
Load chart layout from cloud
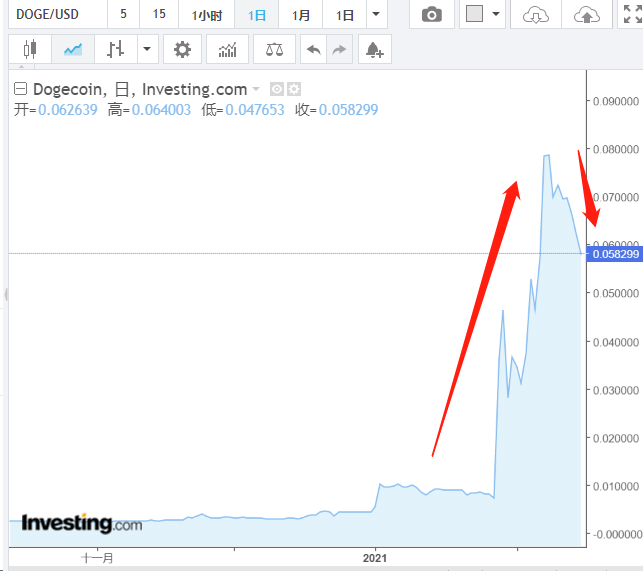tap(537, 15)
